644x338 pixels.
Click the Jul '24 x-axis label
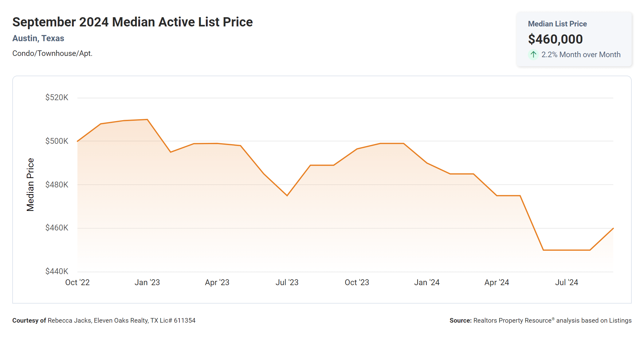click(x=567, y=282)
